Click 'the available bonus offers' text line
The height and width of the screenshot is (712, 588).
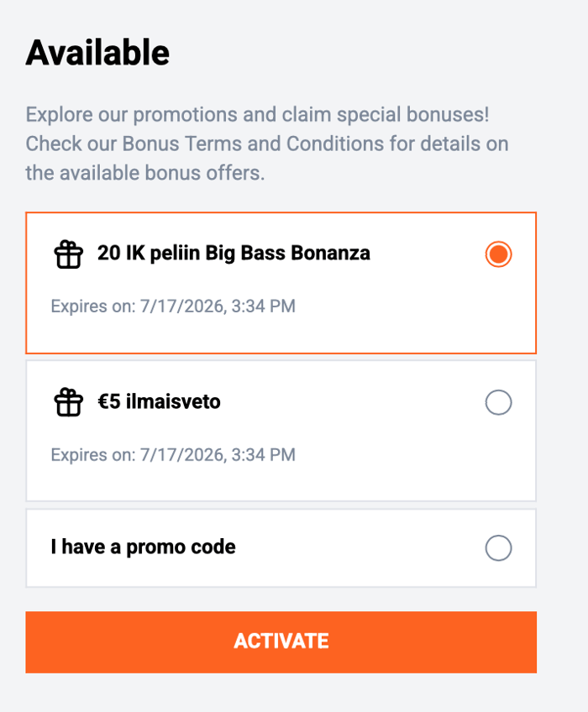pos(145,173)
